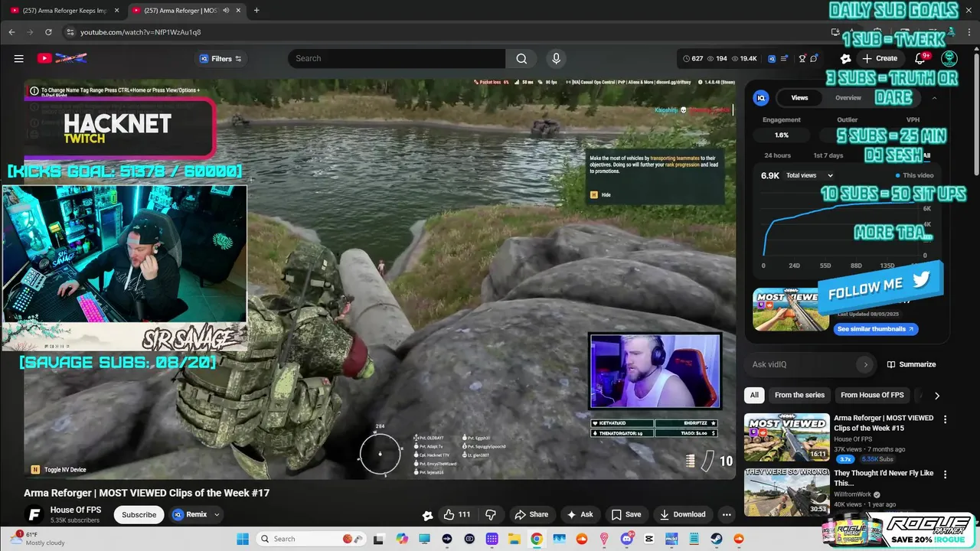
Task: Switch to the 'Arma Reforger Keeps Imp' browser tab
Action: pyautogui.click(x=64, y=11)
